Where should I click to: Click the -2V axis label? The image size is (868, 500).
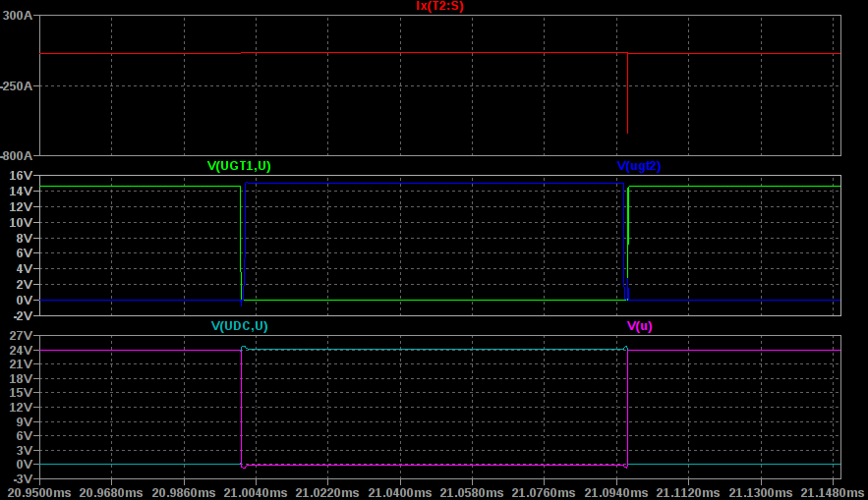(x=21, y=316)
